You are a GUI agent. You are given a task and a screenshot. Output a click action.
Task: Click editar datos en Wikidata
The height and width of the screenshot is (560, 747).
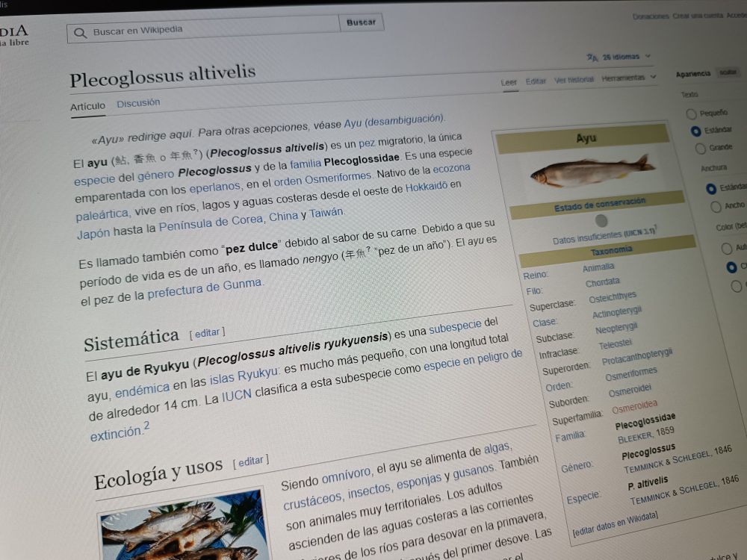pyautogui.click(x=615, y=524)
